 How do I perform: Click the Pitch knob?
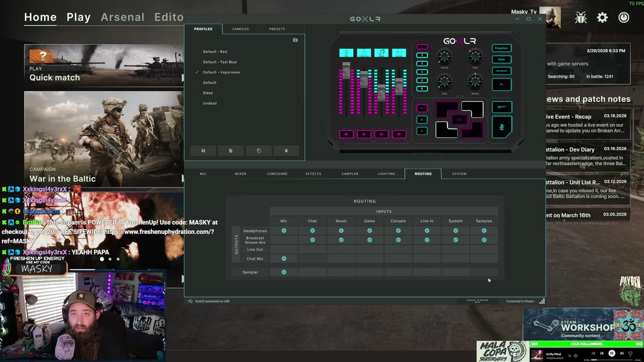coord(475,55)
